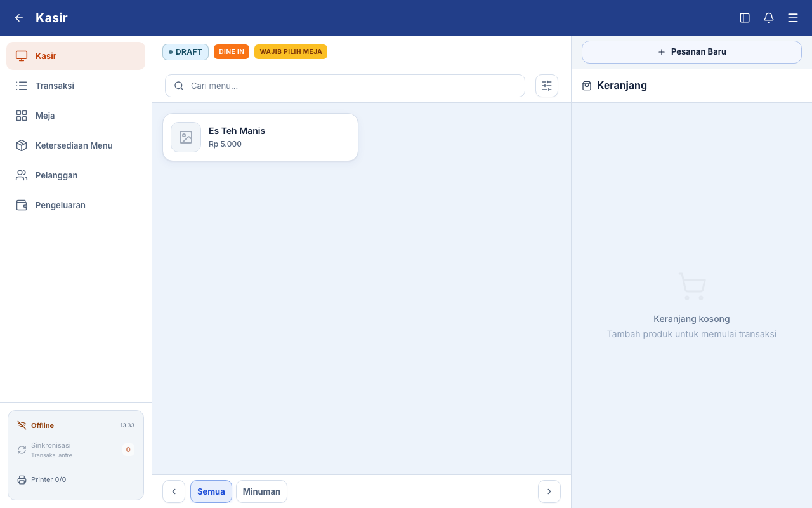The image size is (812, 508).
Task: Click the Es Teh Manis image placeholder
Action: (x=186, y=137)
